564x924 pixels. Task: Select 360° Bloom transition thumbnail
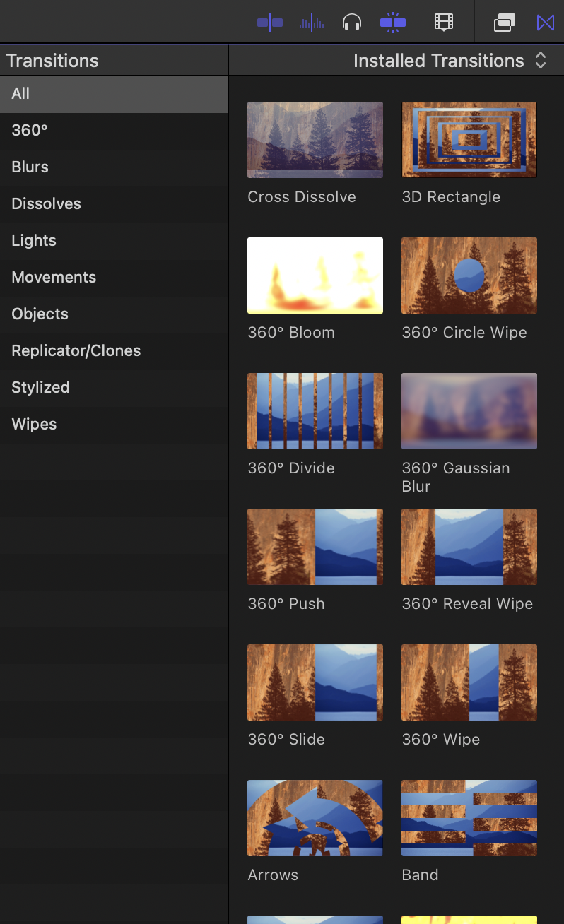[315, 276]
